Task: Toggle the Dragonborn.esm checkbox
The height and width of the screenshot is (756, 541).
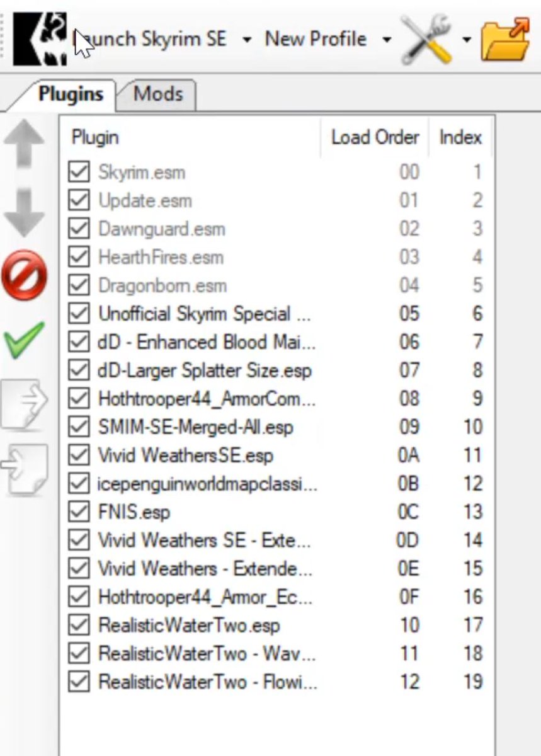Action: pos(79,285)
